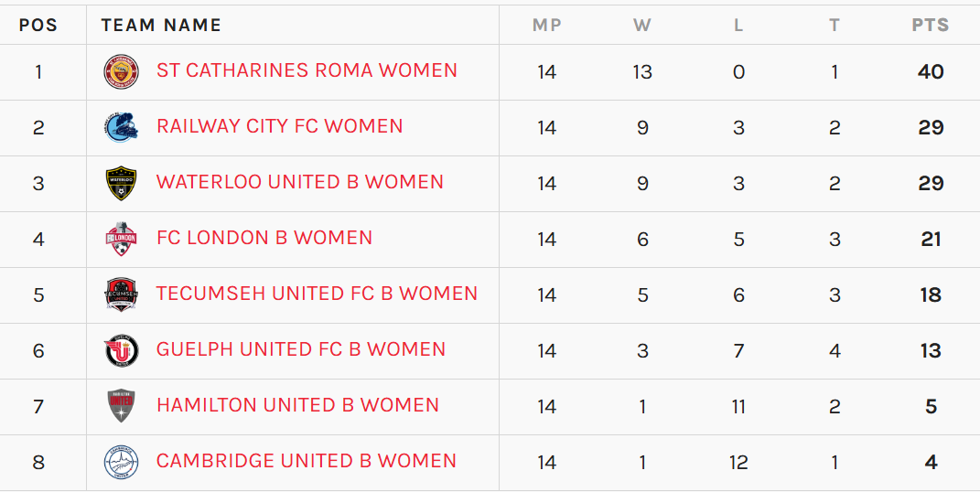This screenshot has height=492, width=980.
Task: Click the TEAM NAME column header
Action: (161, 25)
